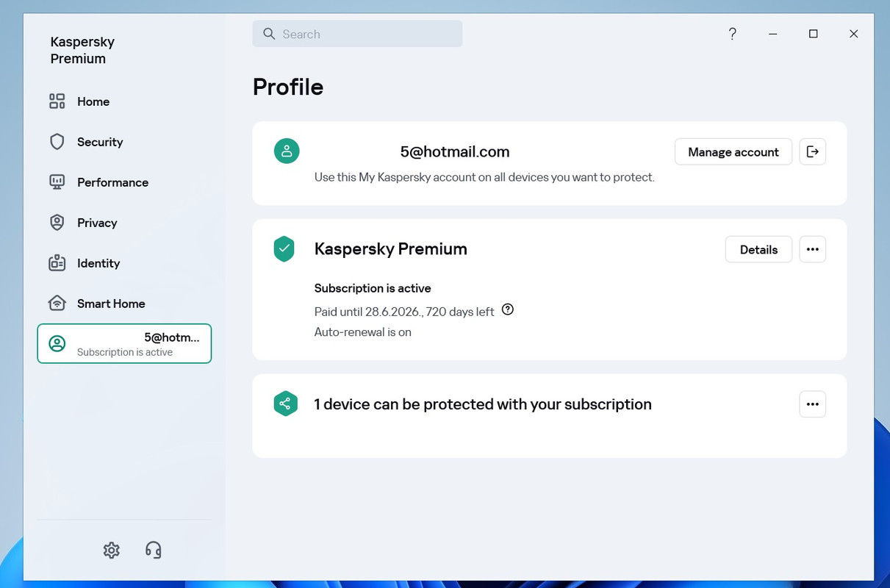Click the profile avatar icon in sidebar

tap(57, 343)
